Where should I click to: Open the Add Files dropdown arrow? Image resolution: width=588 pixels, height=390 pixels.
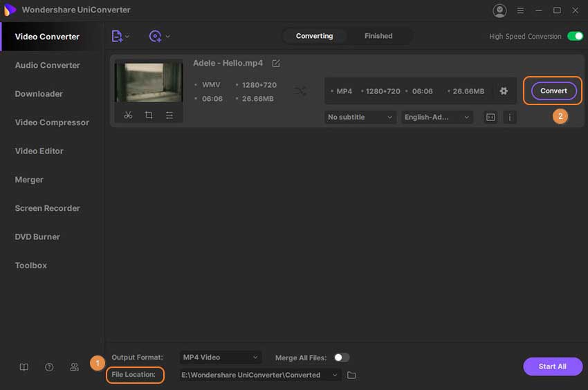[x=127, y=37]
